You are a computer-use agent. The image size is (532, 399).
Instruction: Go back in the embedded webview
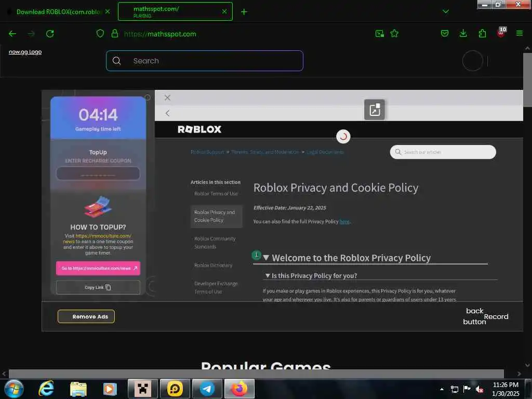tap(168, 113)
